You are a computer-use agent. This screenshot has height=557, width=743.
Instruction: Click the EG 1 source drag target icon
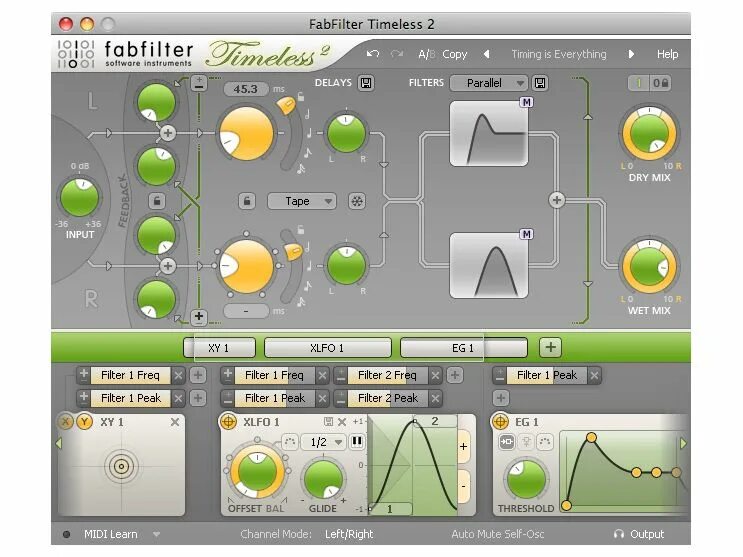tap(500, 421)
